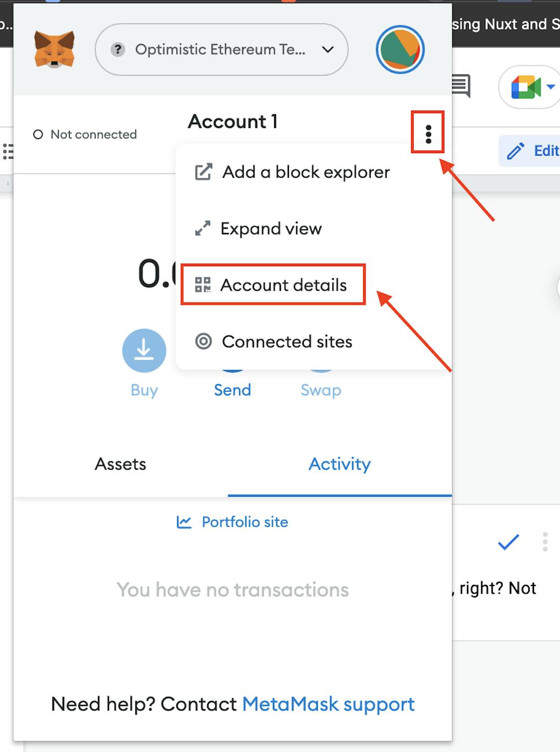Switch to the Activity tab

coord(340,464)
